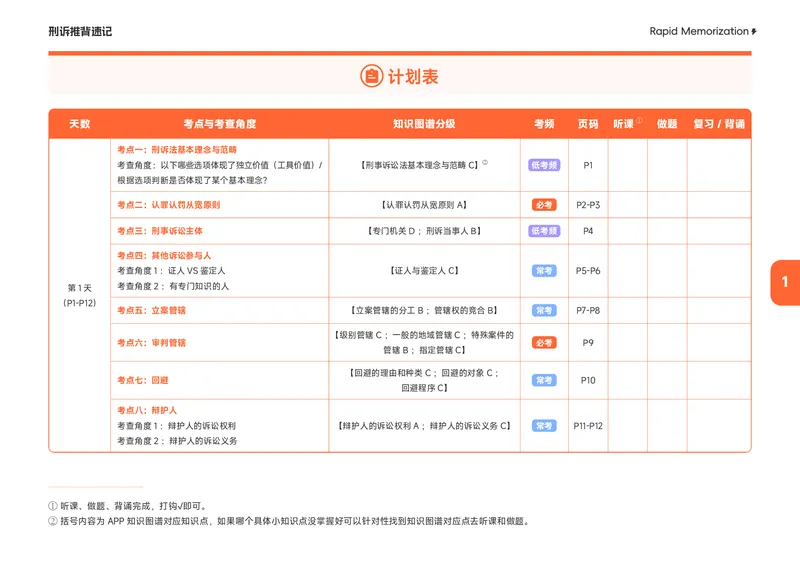Click the 天数 column header
The width and height of the screenshot is (800, 566).
coord(80,124)
